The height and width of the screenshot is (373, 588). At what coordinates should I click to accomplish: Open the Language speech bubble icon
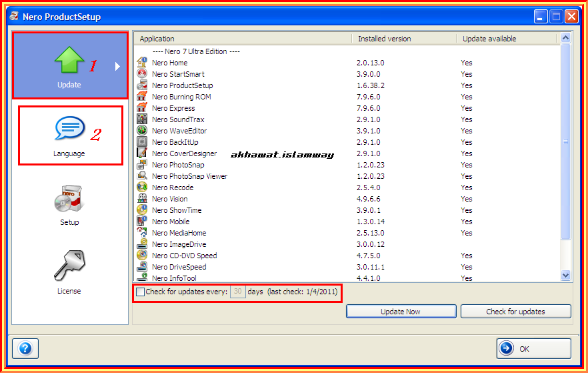pos(69,128)
